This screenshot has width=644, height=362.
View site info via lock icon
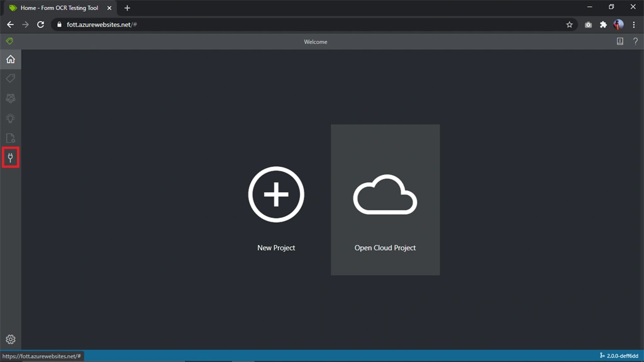(59, 25)
